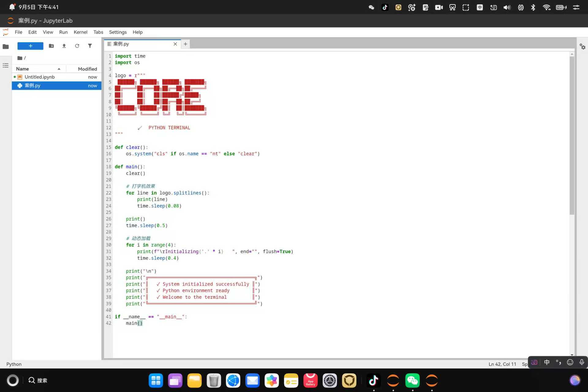Image resolution: width=588 pixels, height=392 pixels.
Task: Click the Upload Files icon
Action: [64, 46]
